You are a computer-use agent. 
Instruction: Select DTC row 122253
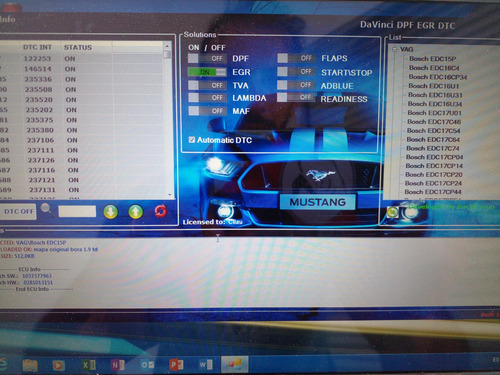(81, 59)
